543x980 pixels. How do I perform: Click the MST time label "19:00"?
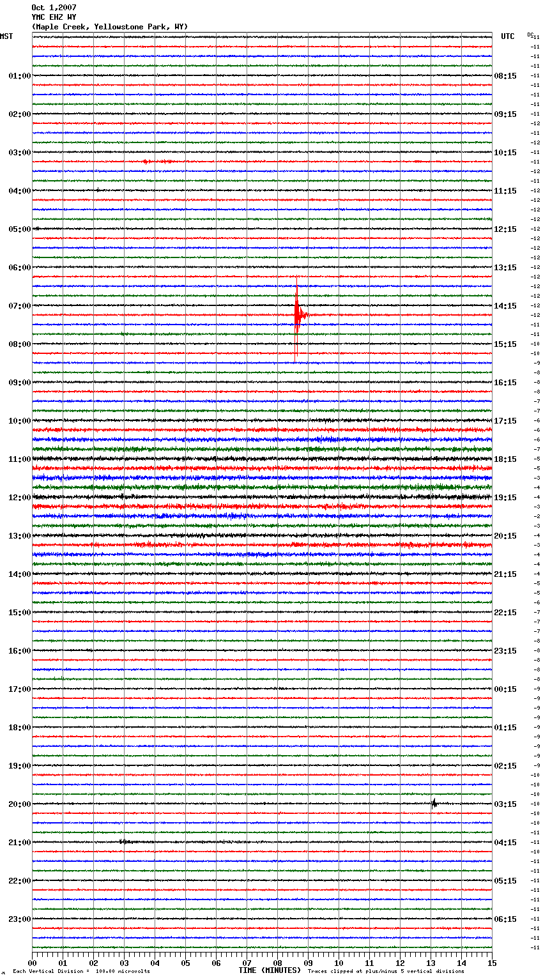(x=20, y=766)
